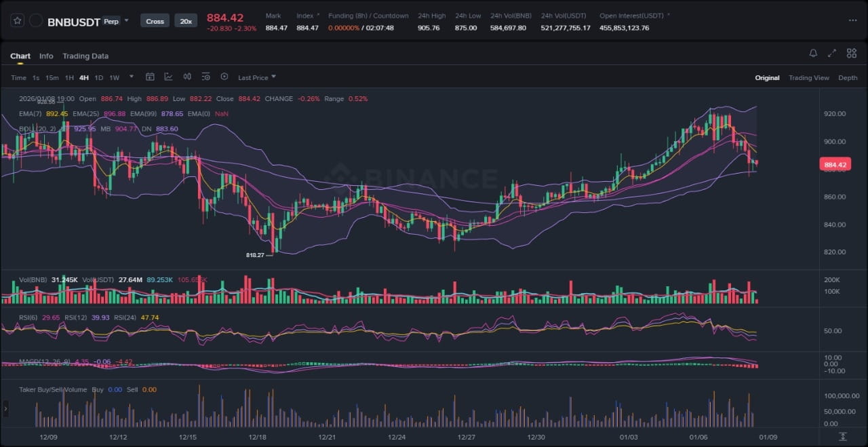Viewport: 868px width, 447px height.
Task: Open the calendar date range icon
Action: [x=150, y=77]
